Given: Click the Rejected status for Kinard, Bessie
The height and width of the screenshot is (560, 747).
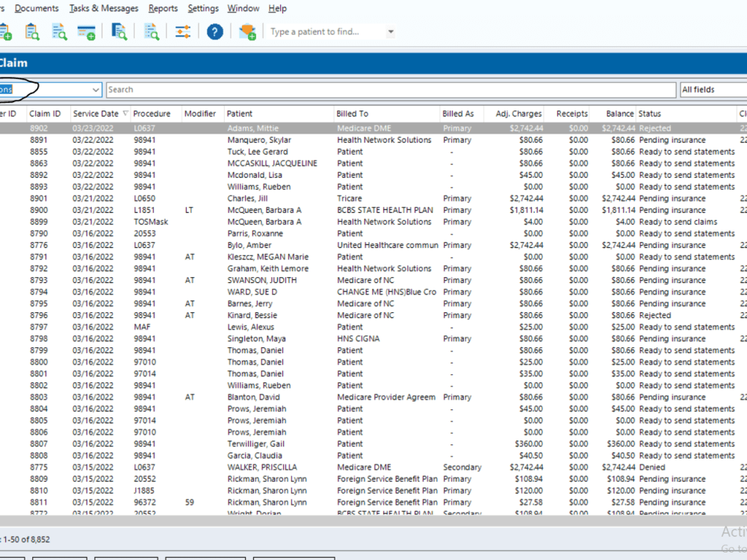Looking at the screenshot, I should point(655,315).
